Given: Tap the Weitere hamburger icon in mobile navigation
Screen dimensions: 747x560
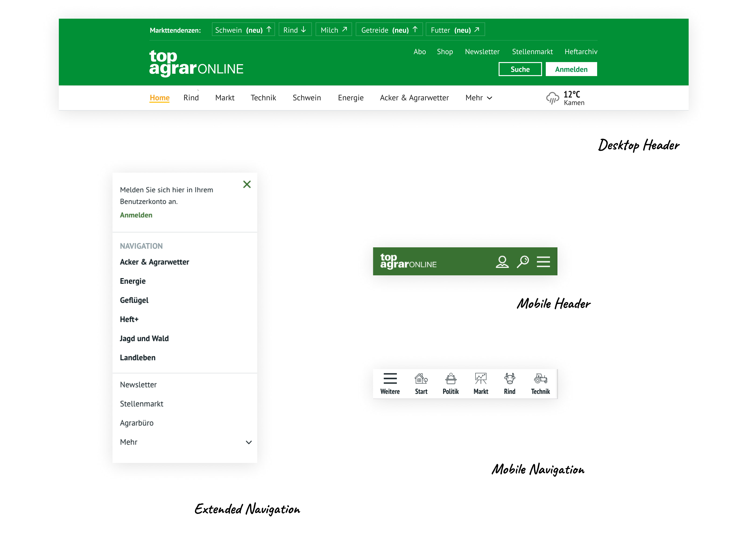Looking at the screenshot, I should click(390, 379).
